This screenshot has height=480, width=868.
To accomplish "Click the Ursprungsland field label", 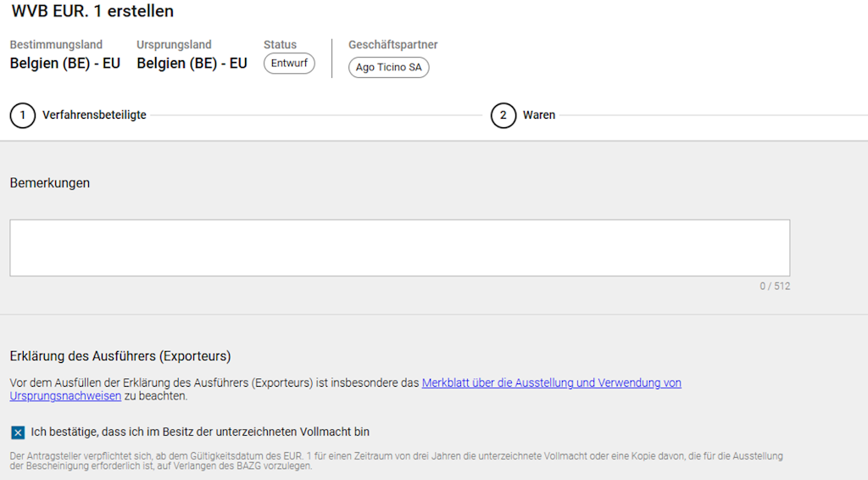I will (174, 45).
